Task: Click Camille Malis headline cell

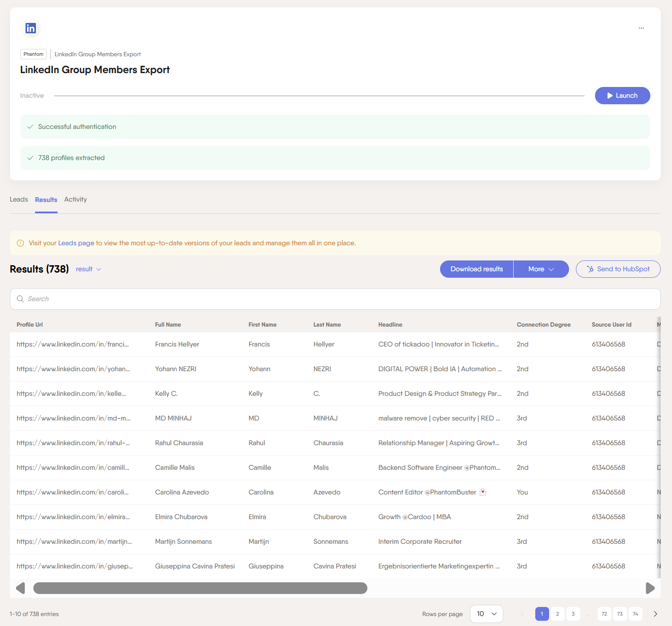Action: [x=439, y=468]
